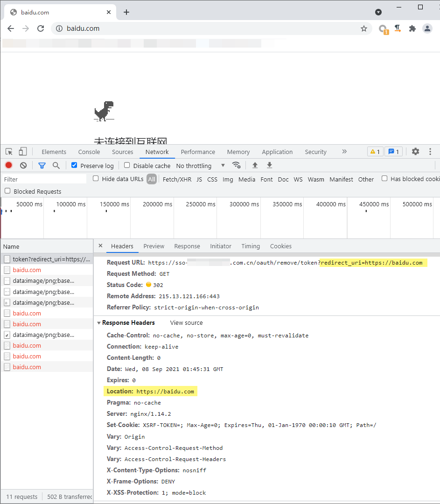Stop recording network log
This screenshot has width=440, height=504.
click(9, 165)
